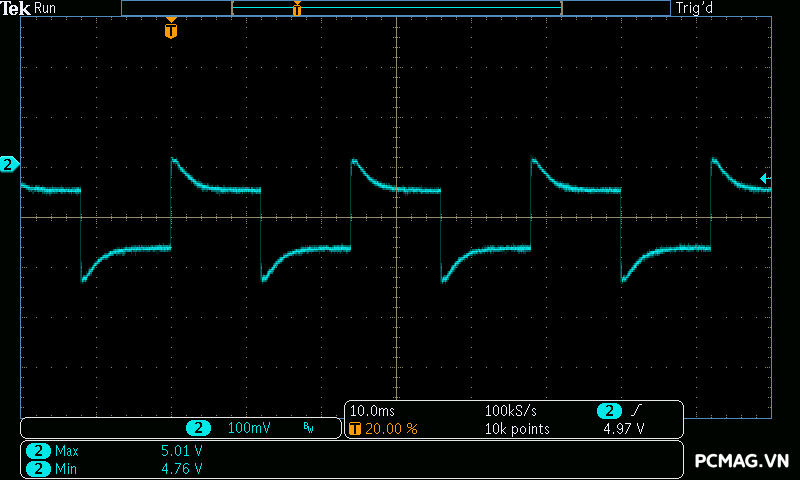Click the bandwidth limit BW icon

click(x=308, y=428)
